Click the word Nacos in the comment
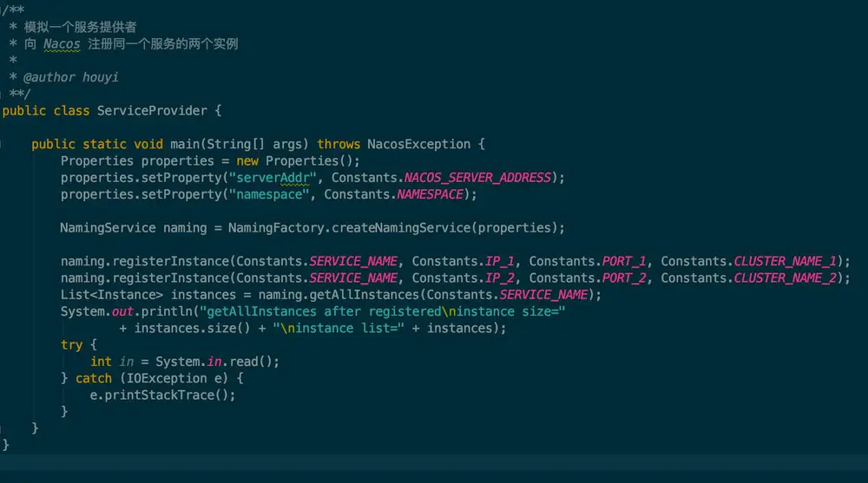The width and height of the screenshot is (868, 483). point(62,43)
